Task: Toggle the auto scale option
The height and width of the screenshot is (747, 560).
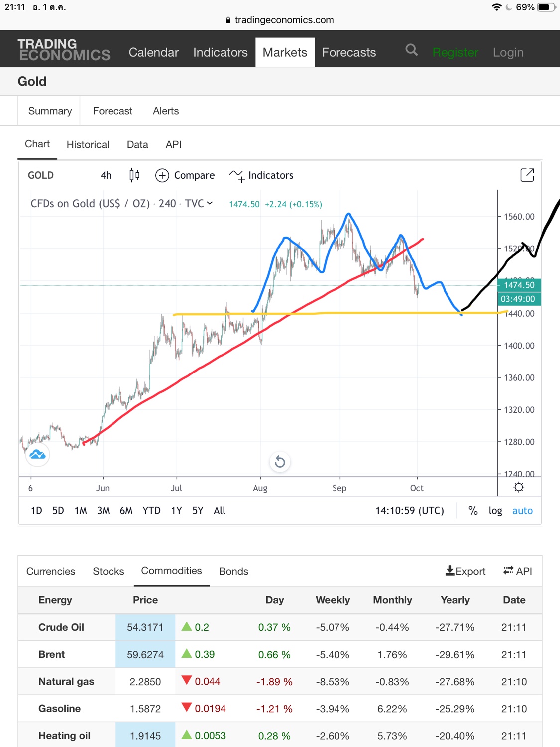Action: pos(522,511)
